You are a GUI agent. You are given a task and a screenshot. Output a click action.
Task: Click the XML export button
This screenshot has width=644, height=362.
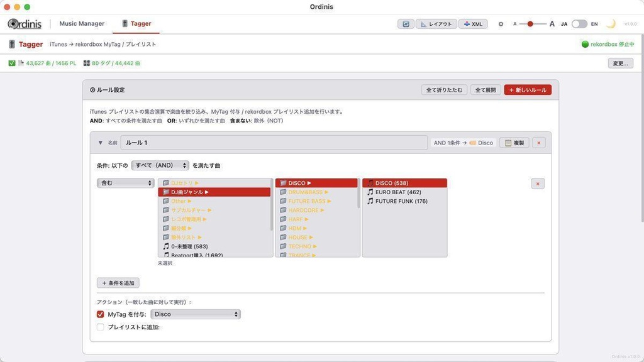(473, 24)
